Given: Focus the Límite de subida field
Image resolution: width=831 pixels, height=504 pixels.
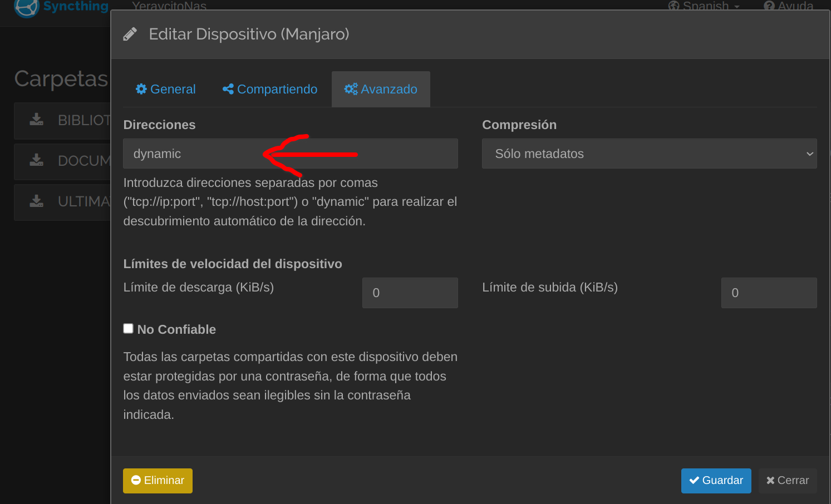Looking at the screenshot, I should (769, 293).
